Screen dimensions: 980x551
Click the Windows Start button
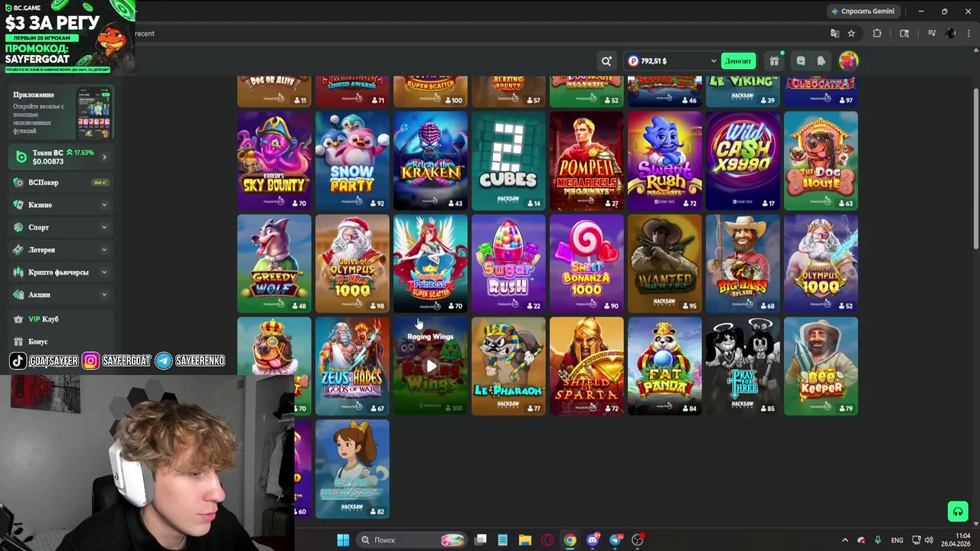343,540
